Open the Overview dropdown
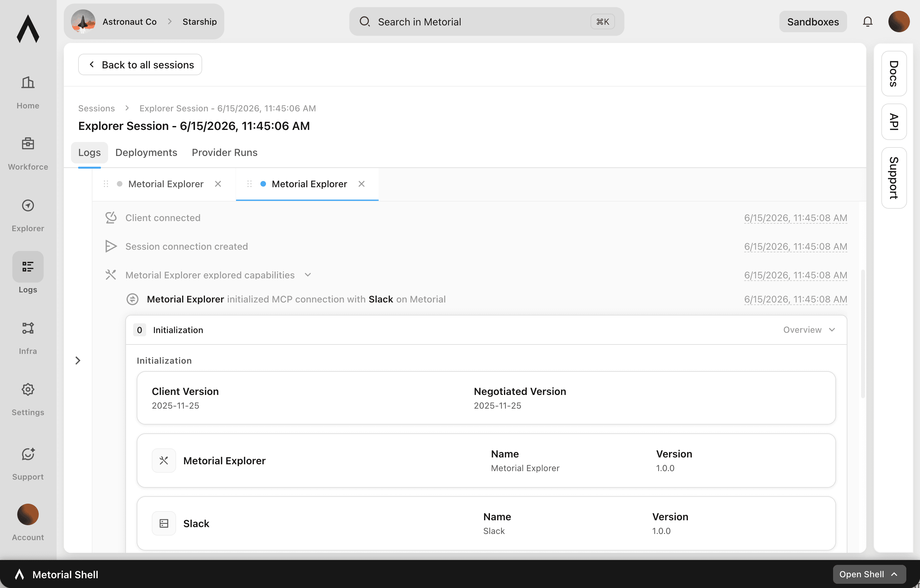The width and height of the screenshot is (920, 588). click(809, 330)
